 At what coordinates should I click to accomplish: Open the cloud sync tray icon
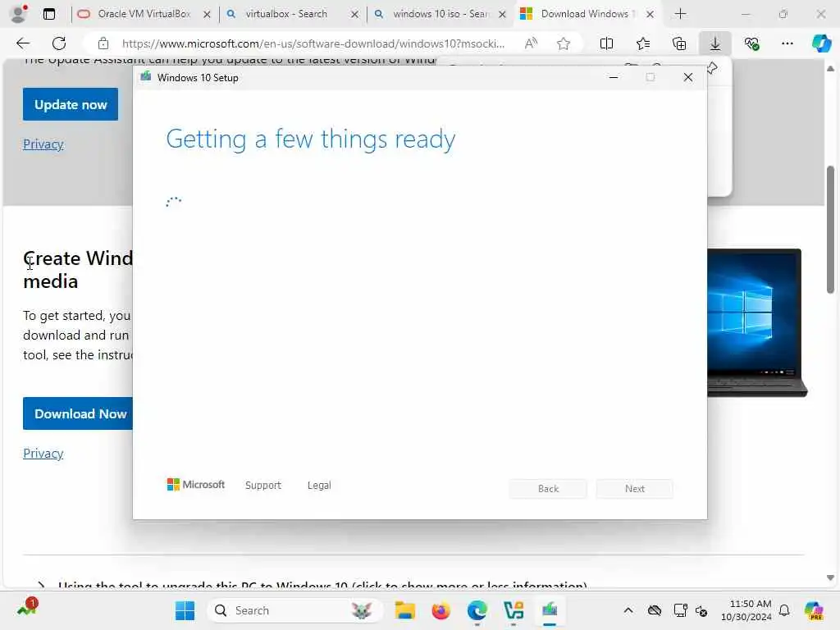(x=654, y=610)
